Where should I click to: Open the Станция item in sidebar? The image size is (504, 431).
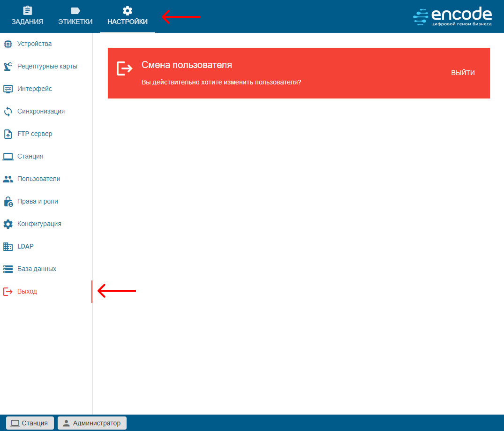30,157
